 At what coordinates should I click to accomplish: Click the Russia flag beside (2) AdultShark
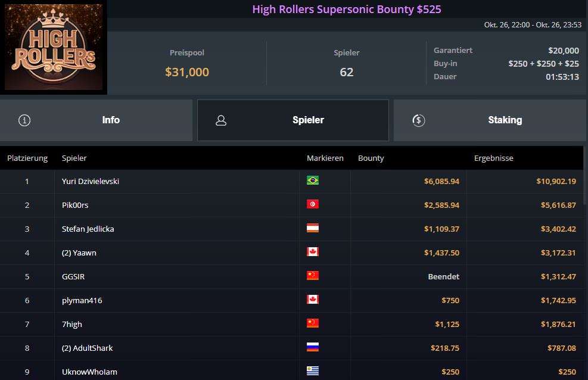click(312, 347)
